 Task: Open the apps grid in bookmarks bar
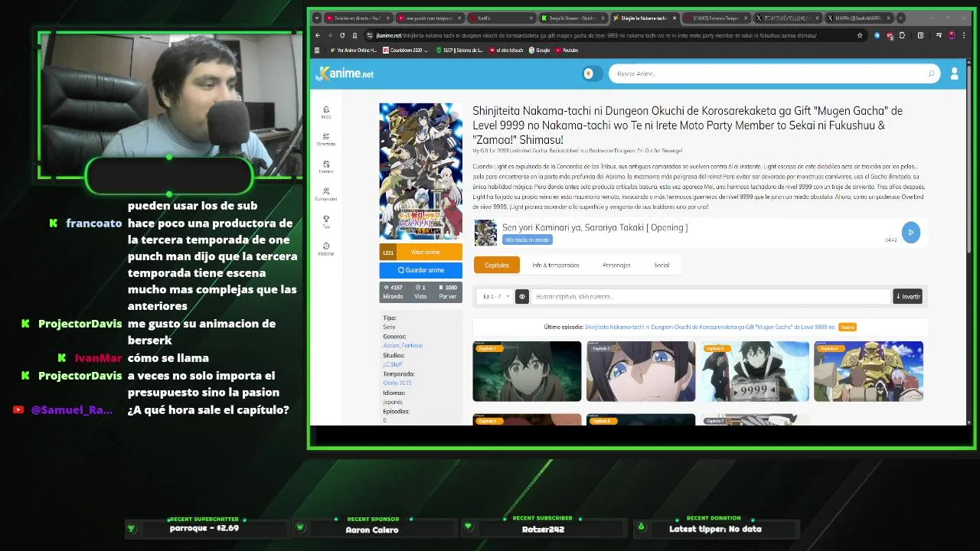pos(316,51)
